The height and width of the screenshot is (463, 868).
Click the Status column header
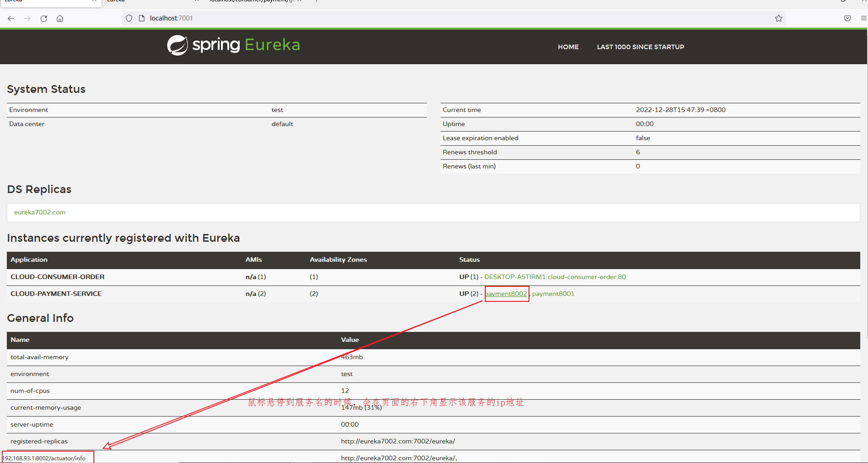pos(469,259)
